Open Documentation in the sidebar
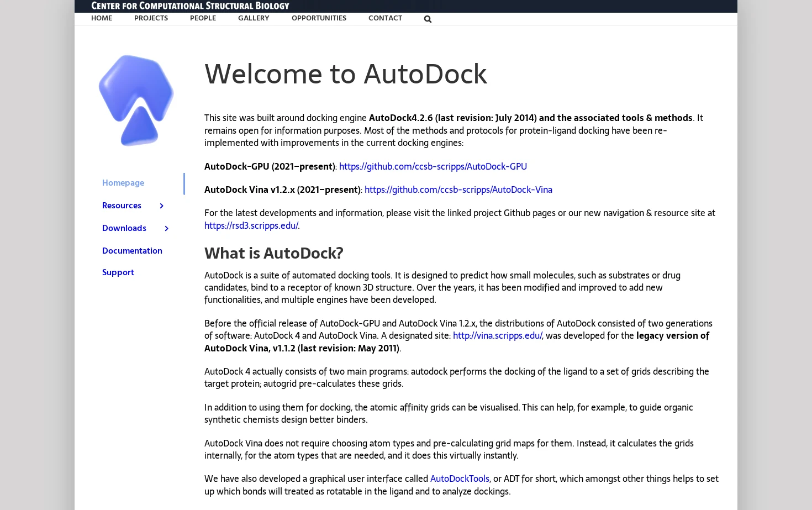Viewport: 812px width, 510px height. [132, 251]
